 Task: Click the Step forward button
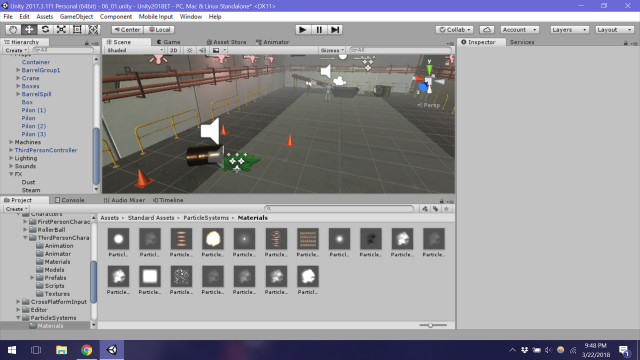click(335, 29)
